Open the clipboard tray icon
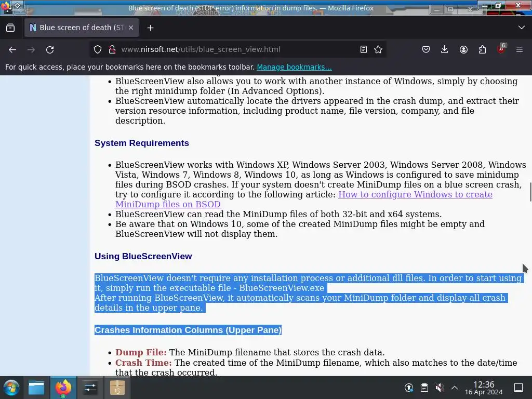 tap(424, 388)
